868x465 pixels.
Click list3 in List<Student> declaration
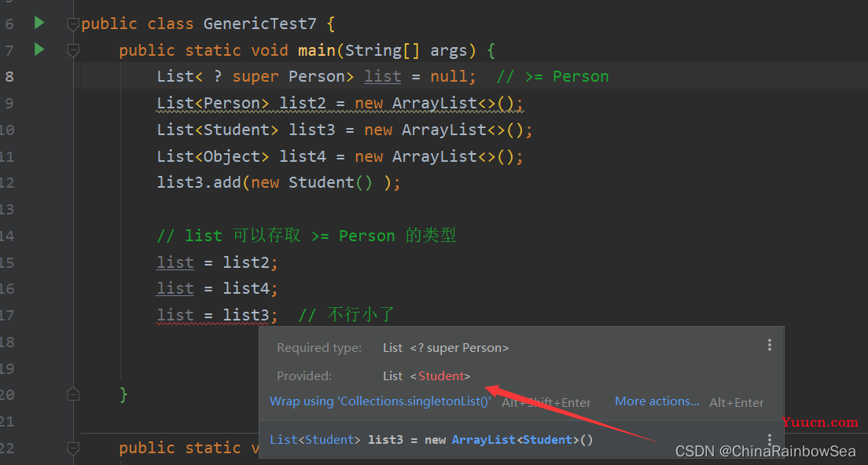(x=311, y=130)
